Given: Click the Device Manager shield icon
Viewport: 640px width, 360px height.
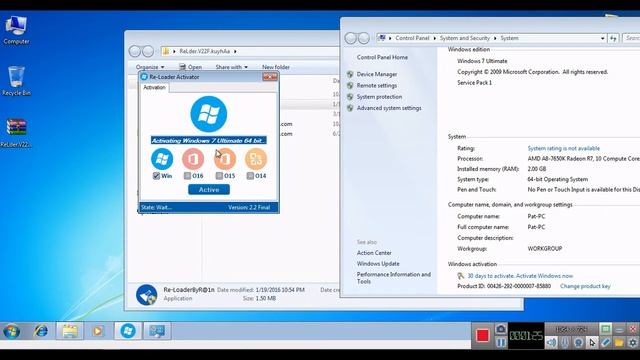Looking at the screenshot, I should 350,74.
